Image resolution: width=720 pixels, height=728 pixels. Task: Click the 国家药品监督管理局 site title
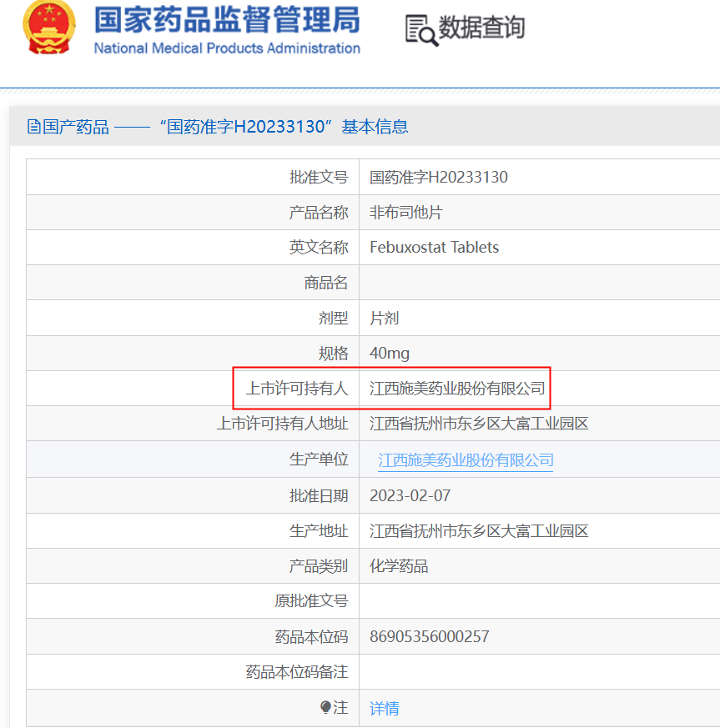[x=227, y=20]
